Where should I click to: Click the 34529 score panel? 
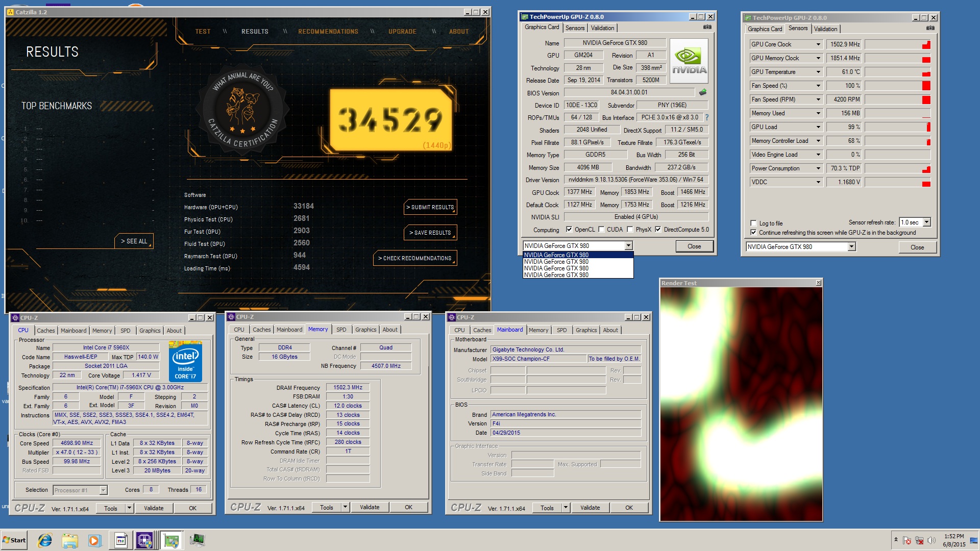(390, 120)
